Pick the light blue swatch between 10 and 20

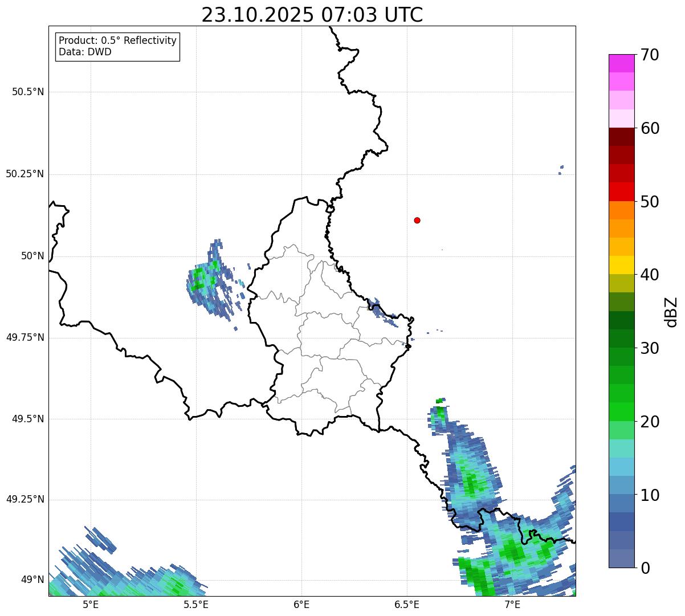pyautogui.click(x=621, y=467)
